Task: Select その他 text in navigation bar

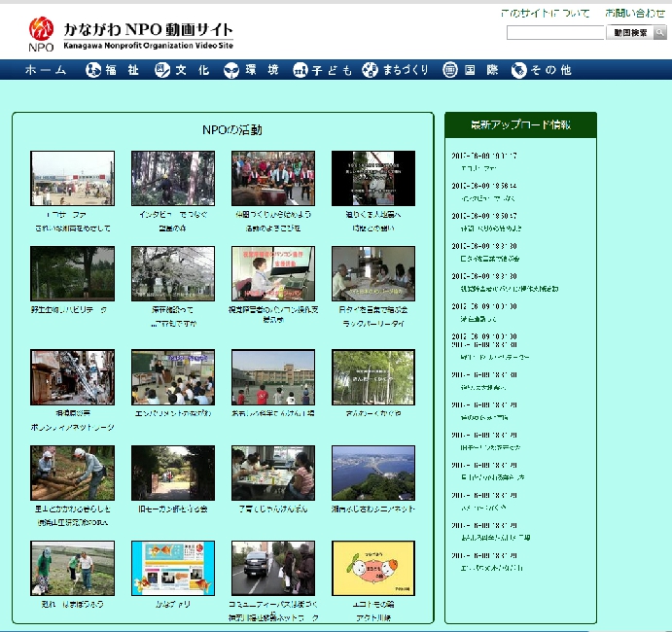Action: click(x=551, y=70)
